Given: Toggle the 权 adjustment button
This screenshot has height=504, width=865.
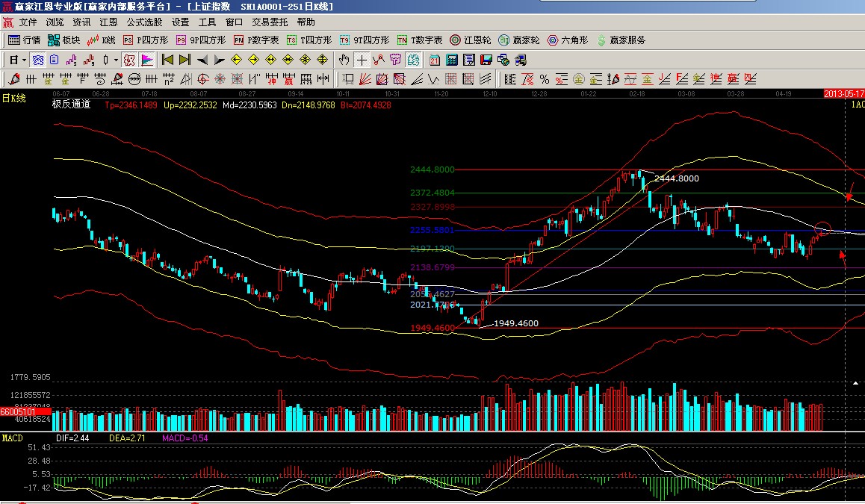Looking at the screenshot, I should [x=128, y=60].
